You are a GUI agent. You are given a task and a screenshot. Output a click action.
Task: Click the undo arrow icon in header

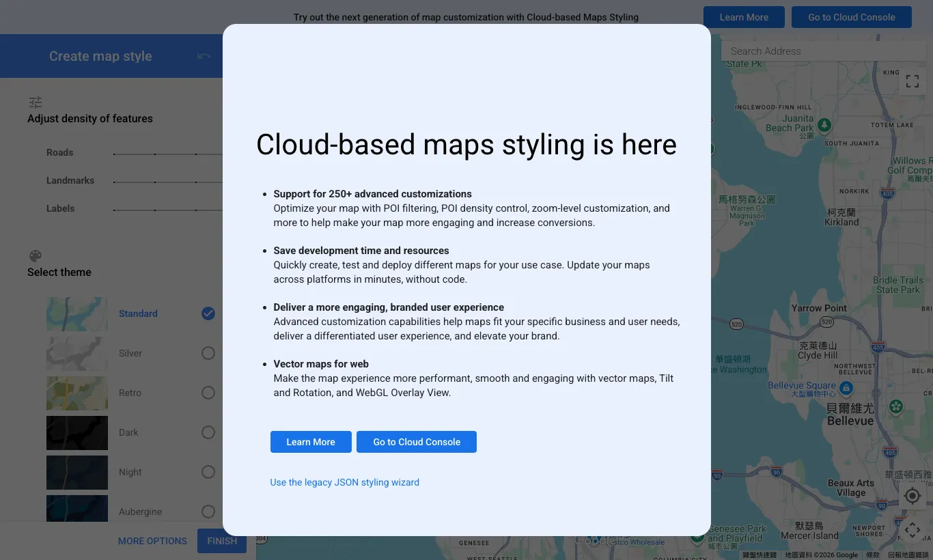[204, 56]
